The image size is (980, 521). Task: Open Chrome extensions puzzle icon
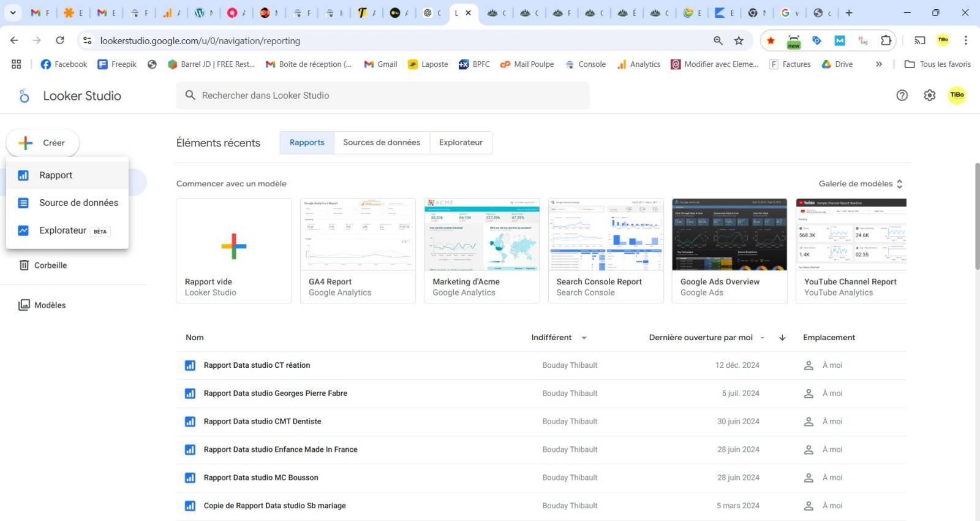pos(886,40)
